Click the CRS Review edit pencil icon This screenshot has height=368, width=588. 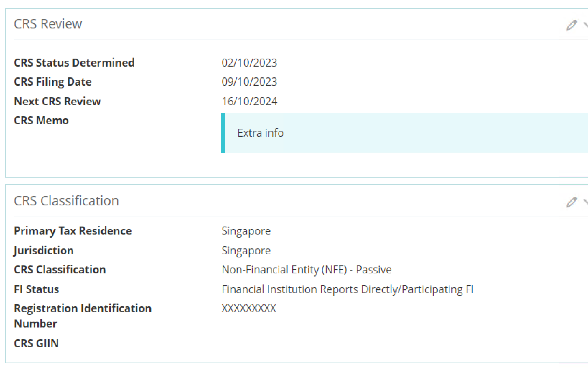[x=571, y=25]
